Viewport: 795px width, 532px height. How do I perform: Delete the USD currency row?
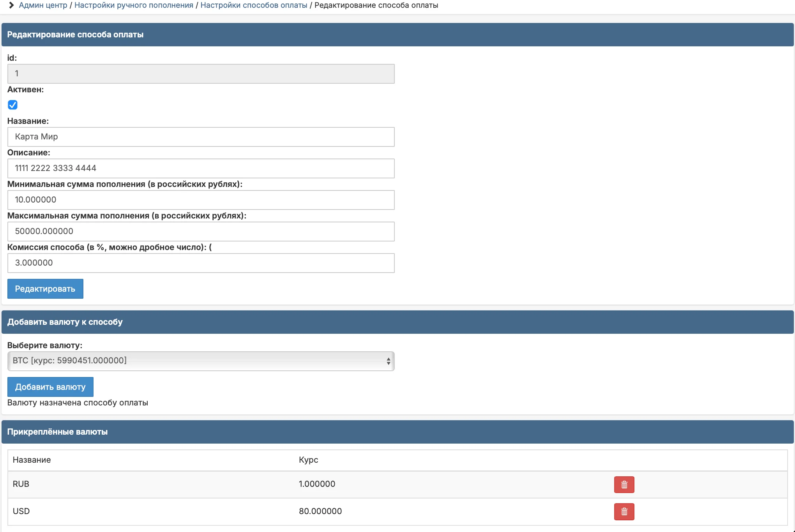point(624,511)
